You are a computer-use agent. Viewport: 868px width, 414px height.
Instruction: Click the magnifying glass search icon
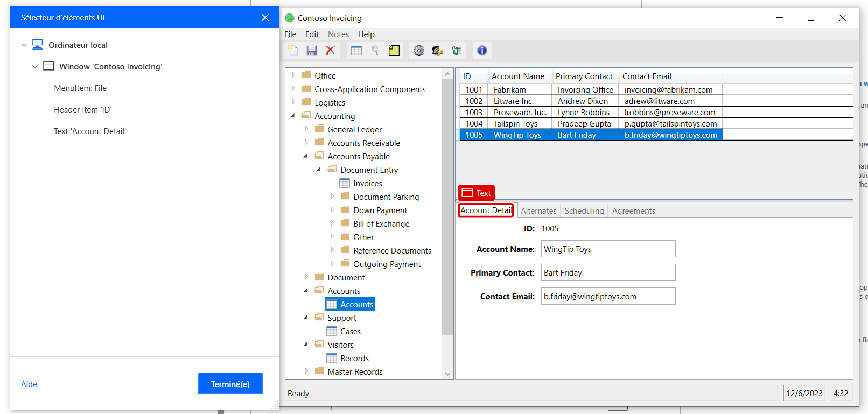click(375, 51)
